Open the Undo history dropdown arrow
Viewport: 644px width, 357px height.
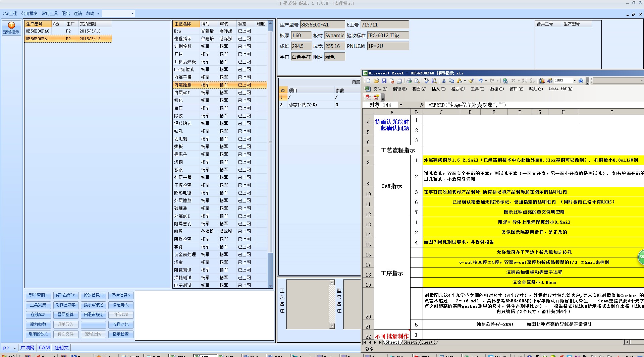[x=486, y=81]
